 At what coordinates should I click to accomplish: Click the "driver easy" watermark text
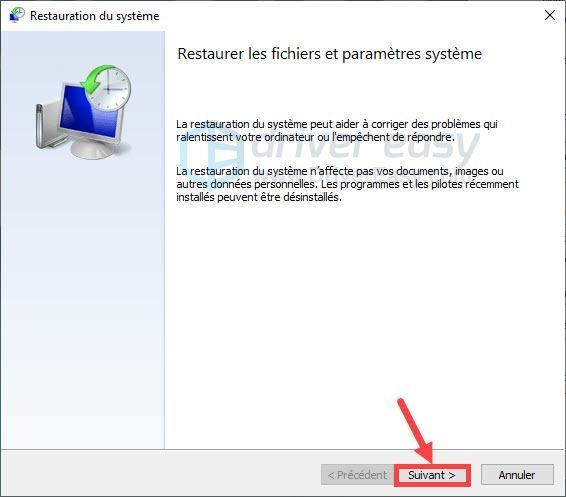(x=365, y=146)
